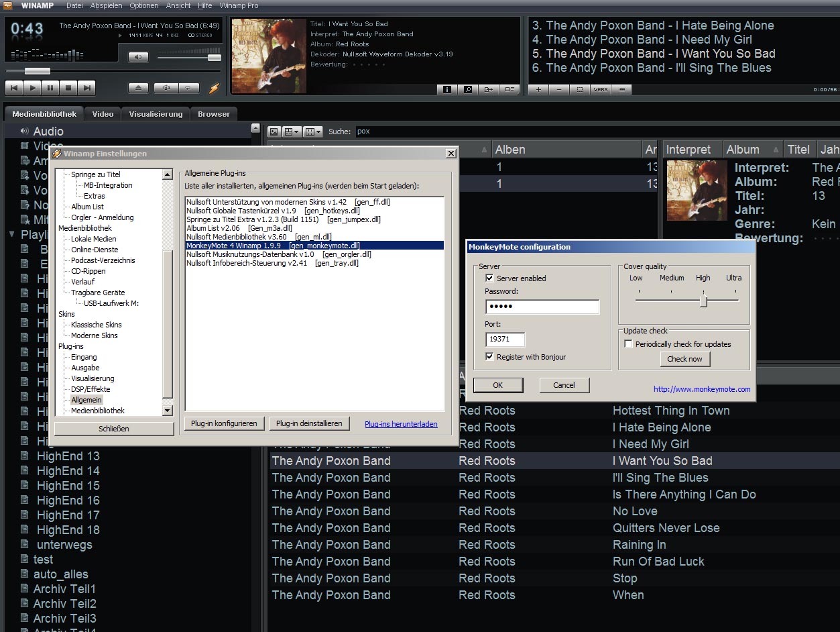Collapse the Playlists tree node
Image resolution: width=840 pixels, height=632 pixels.
coord(12,235)
